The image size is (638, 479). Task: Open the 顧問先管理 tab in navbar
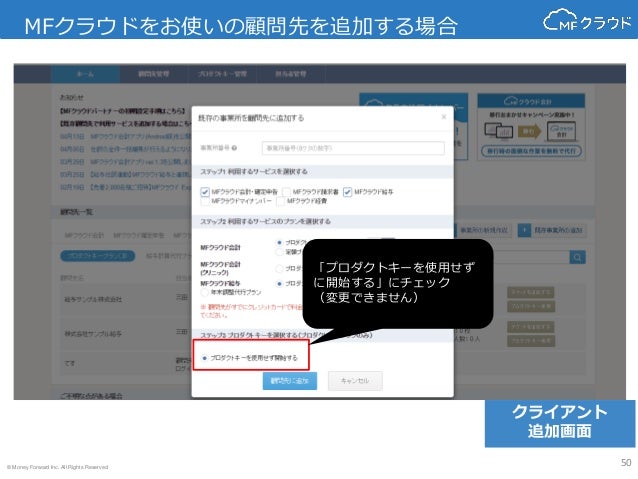153,74
